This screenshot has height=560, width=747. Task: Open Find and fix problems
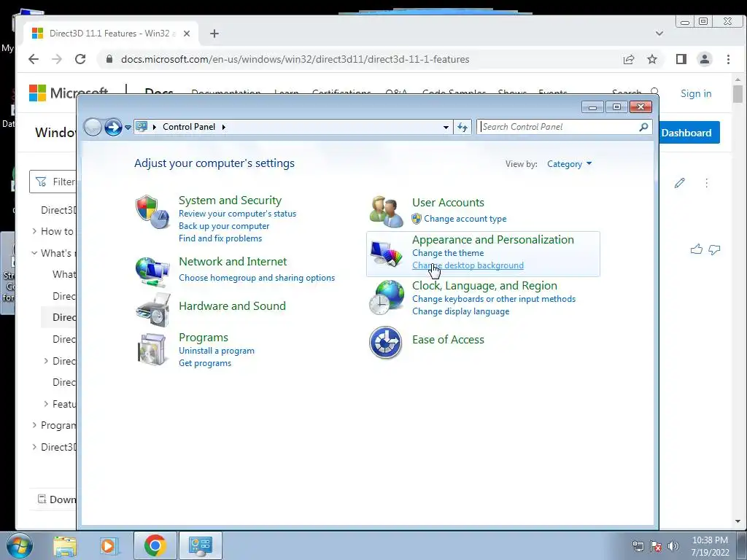click(x=220, y=238)
